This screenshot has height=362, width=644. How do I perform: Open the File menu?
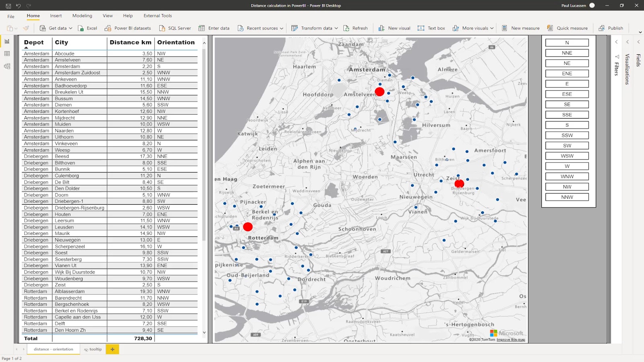click(11, 16)
